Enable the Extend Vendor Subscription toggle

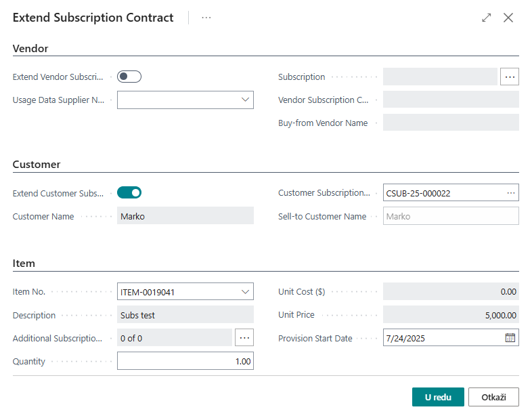point(129,77)
